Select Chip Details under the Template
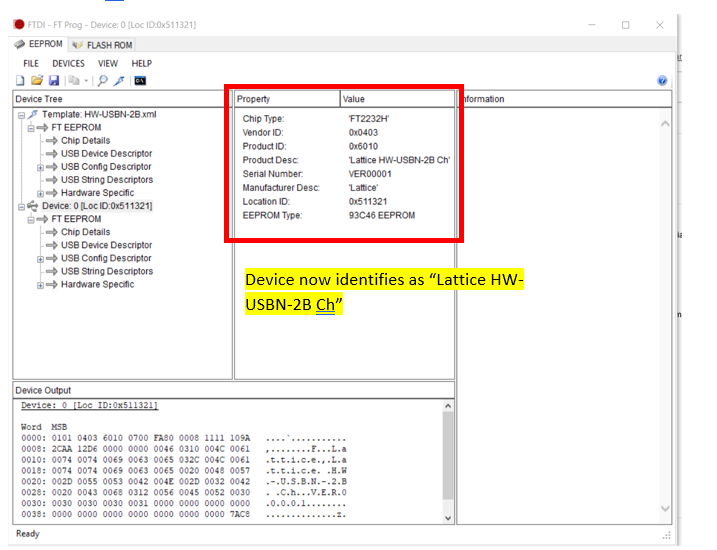 [86, 140]
